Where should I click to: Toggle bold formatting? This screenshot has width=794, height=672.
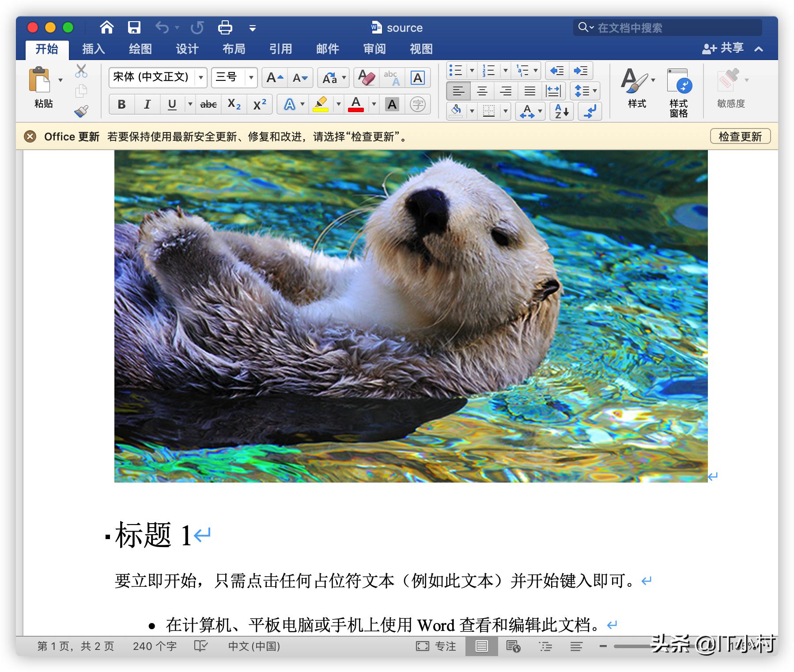[121, 105]
